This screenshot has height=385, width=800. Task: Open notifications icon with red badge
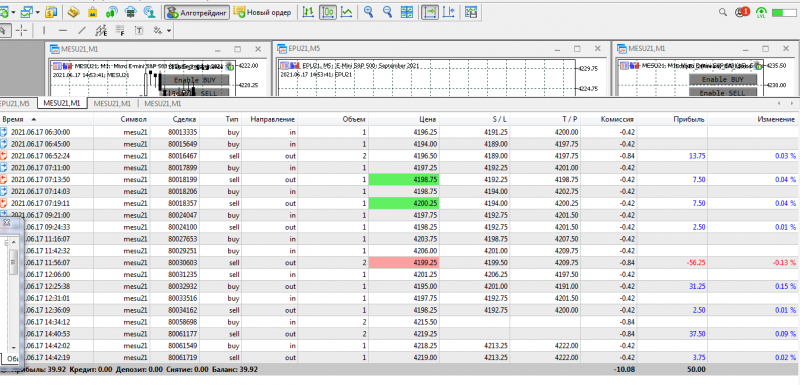coord(742,12)
